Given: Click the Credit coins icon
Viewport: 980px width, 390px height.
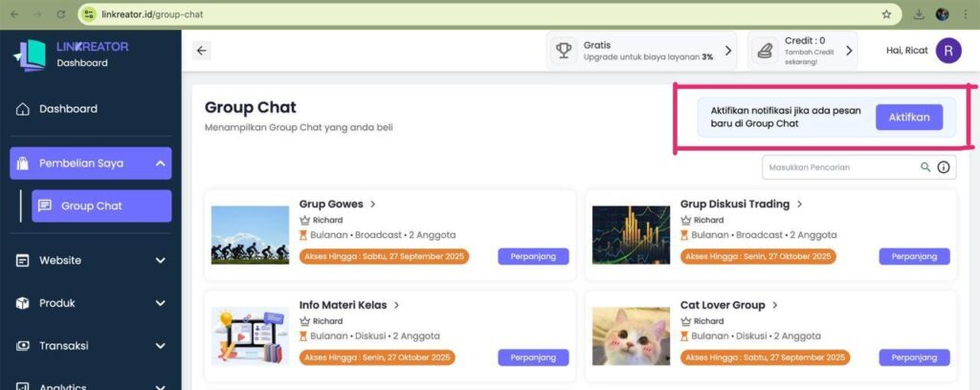Looking at the screenshot, I should [x=768, y=51].
